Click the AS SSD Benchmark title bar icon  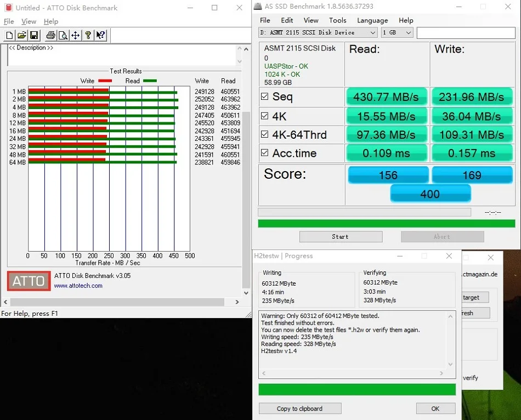point(258,7)
